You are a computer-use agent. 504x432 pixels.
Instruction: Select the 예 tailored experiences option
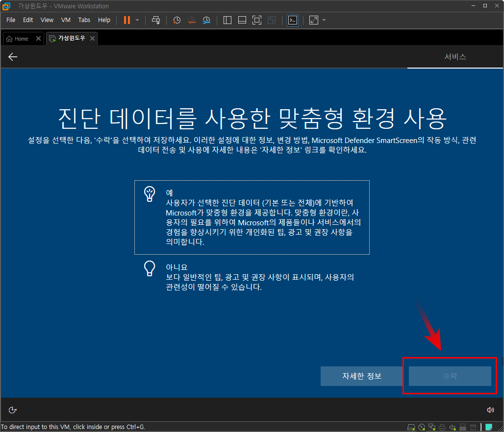252,217
